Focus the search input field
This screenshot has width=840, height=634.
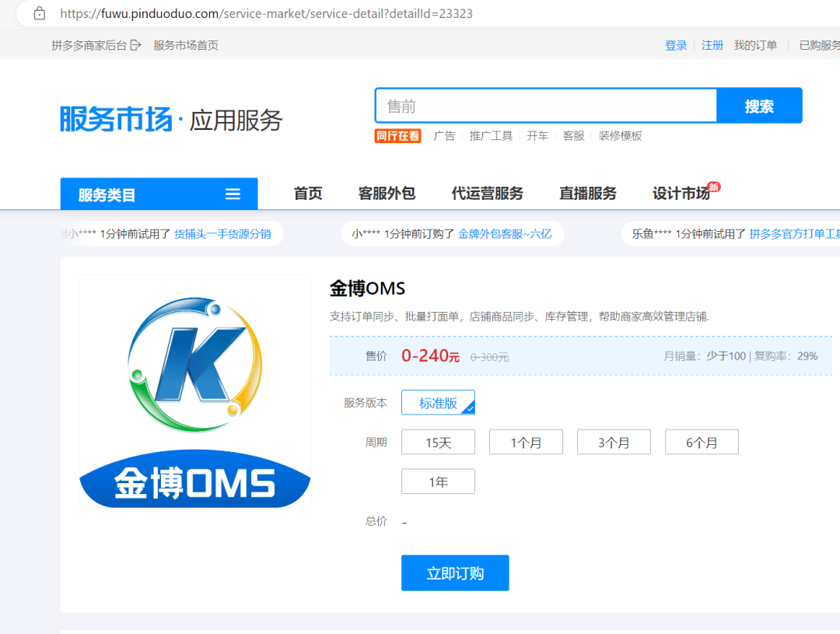click(x=546, y=106)
